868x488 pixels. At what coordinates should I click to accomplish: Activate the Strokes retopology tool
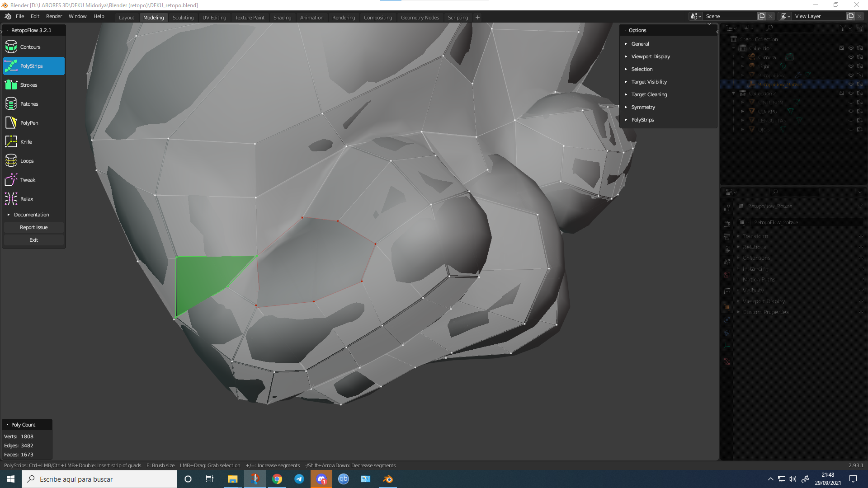pos(28,84)
